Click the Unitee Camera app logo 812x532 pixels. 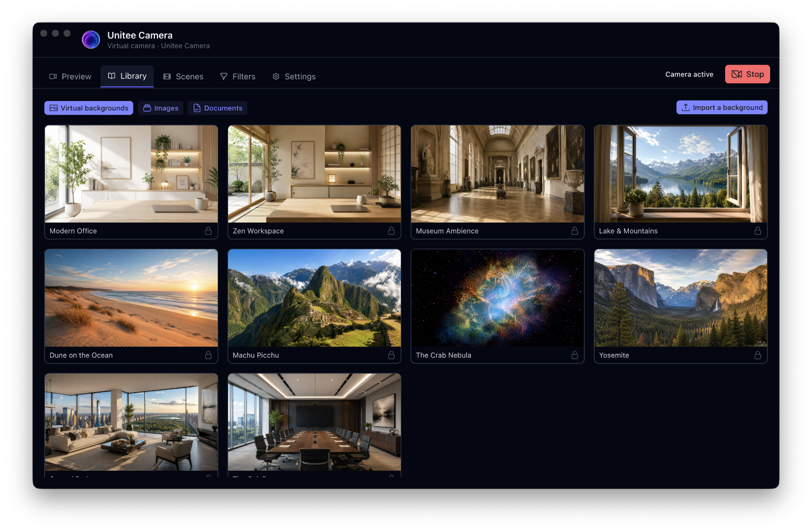pyautogui.click(x=91, y=40)
